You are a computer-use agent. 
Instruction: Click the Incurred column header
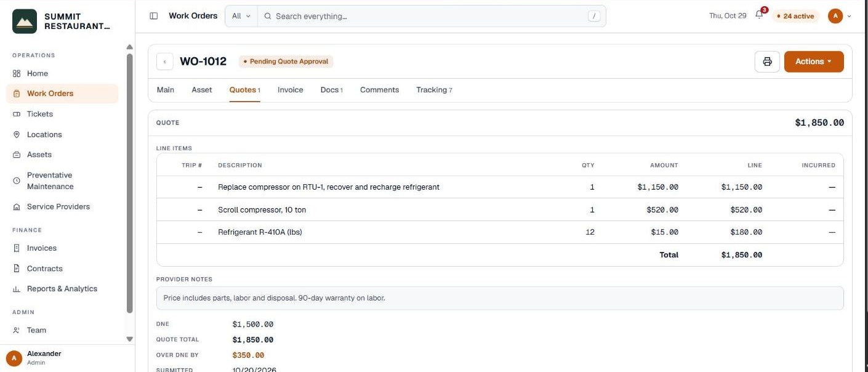[819, 165]
